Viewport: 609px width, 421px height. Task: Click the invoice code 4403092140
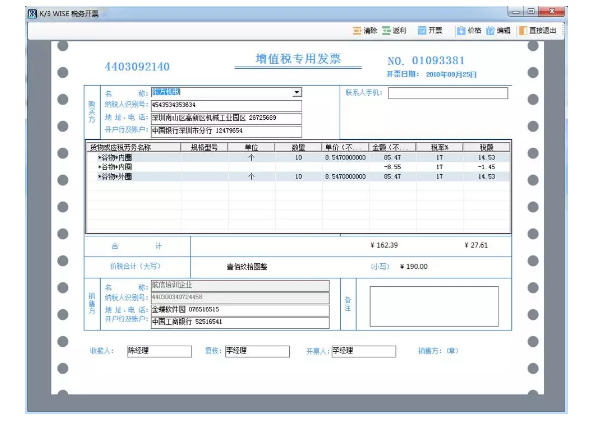point(137,67)
